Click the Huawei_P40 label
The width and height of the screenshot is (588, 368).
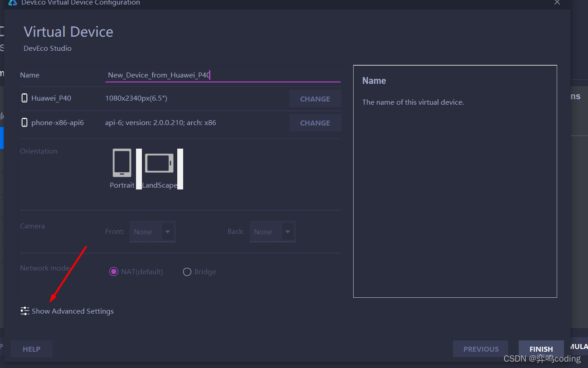click(x=51, y=98)
